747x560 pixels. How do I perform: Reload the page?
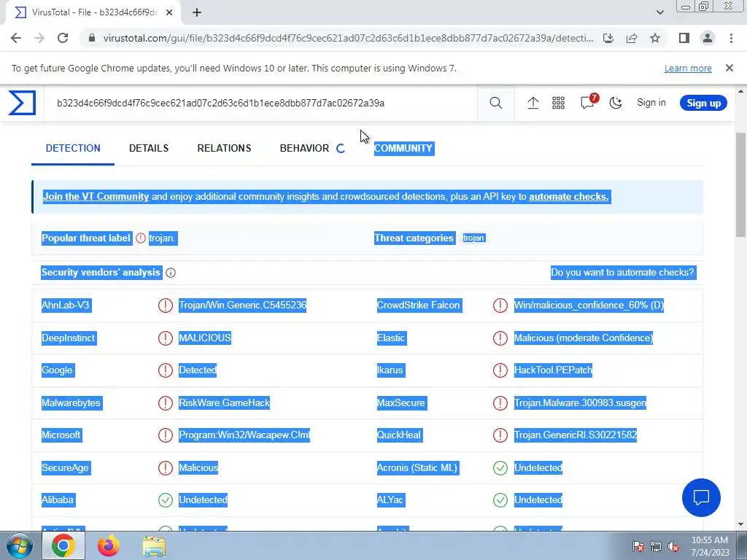(x=63, y=38)
